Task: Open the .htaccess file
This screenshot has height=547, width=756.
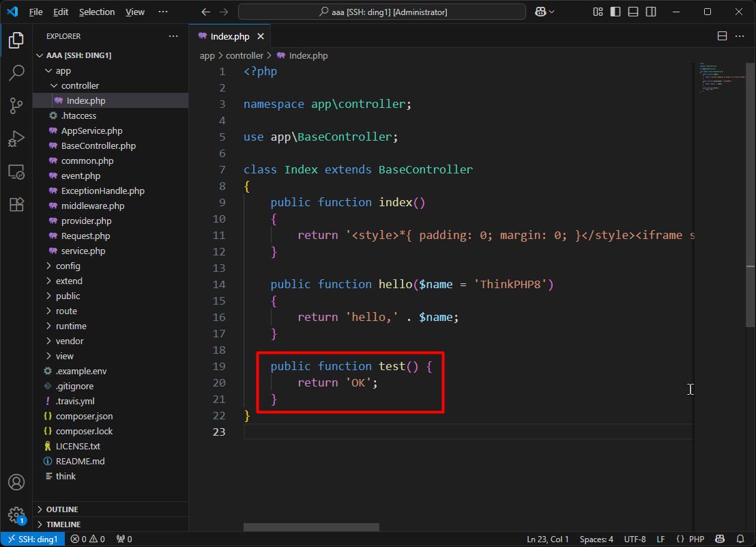Action: point(111,116)
